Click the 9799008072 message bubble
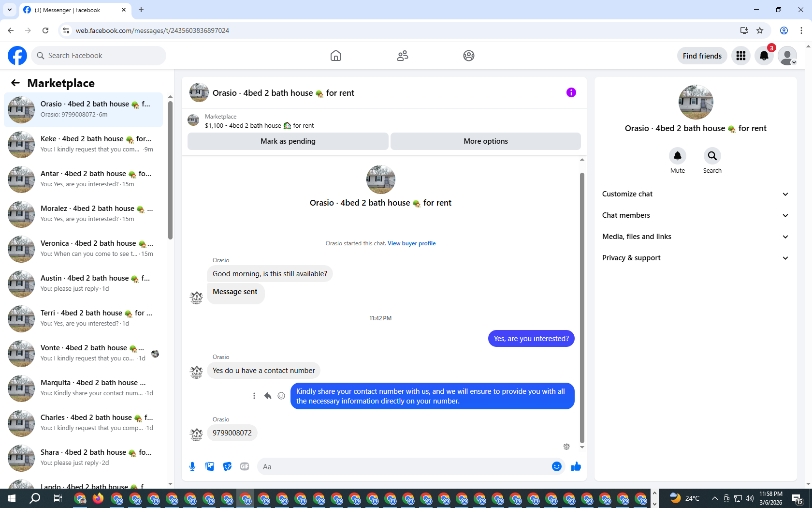This screenshot has width=812, height=508. coord(232,433)
